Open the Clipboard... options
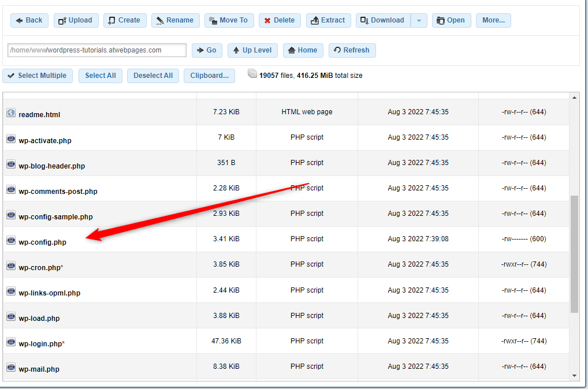Screen dimensions: 588x389 point(209,76)
